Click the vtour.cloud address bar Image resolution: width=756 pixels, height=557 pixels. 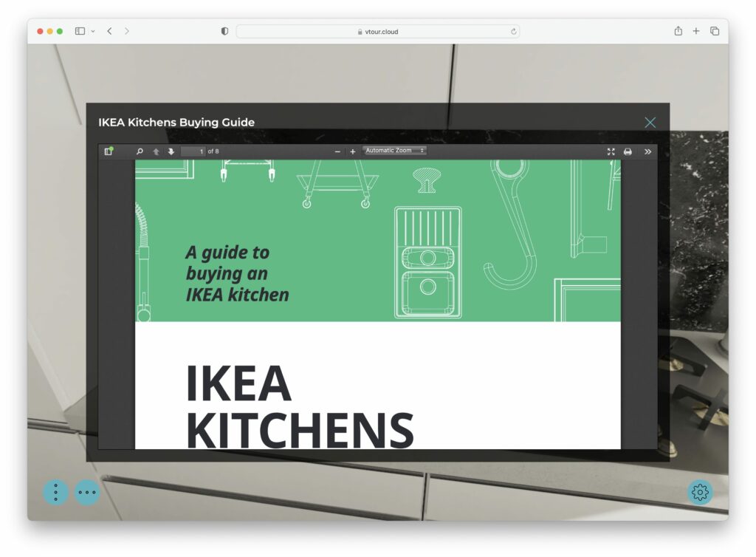click(378, 32)
